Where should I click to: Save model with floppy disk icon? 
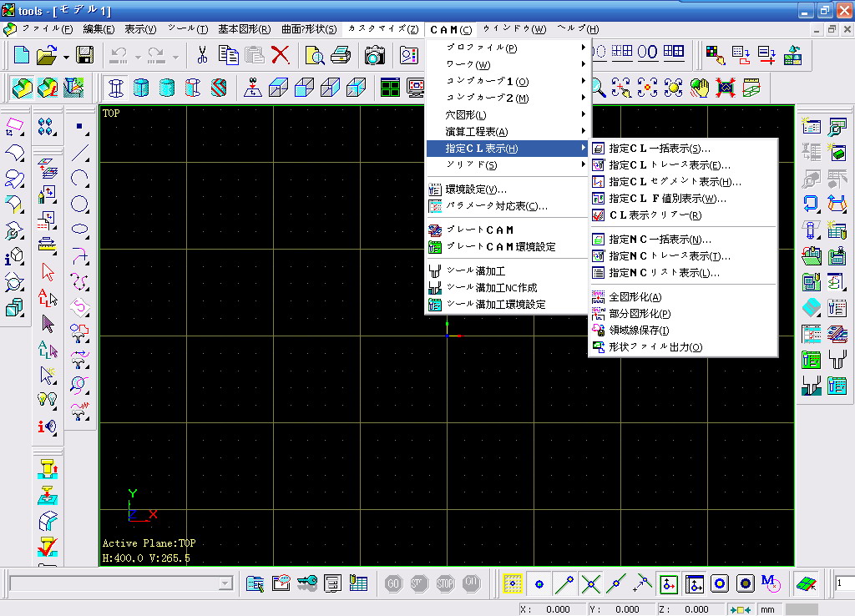pyautogui.click(x=84, y=55)
